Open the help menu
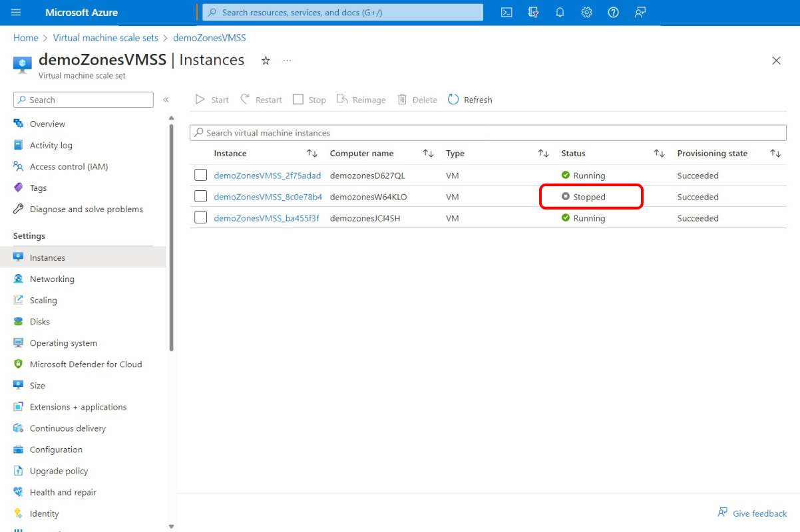The width and height of the screenshot is (800, 532). pos(613,12)
